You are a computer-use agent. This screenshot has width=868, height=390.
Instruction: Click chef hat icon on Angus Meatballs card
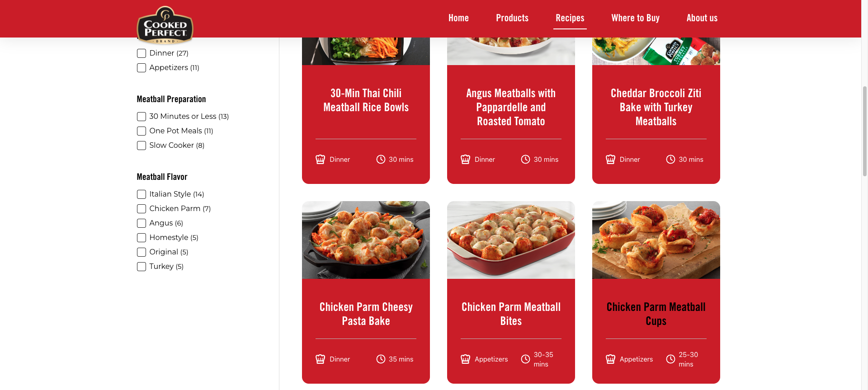(x=465, y=159)
